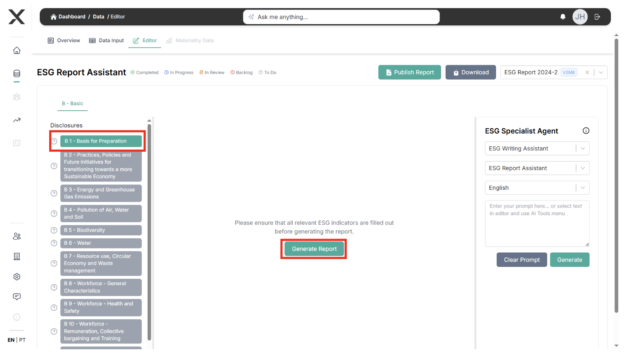Select B 9 - Workforce - Health and Safety
Viewport: 633px width, 364px height.
coord(101,308)
